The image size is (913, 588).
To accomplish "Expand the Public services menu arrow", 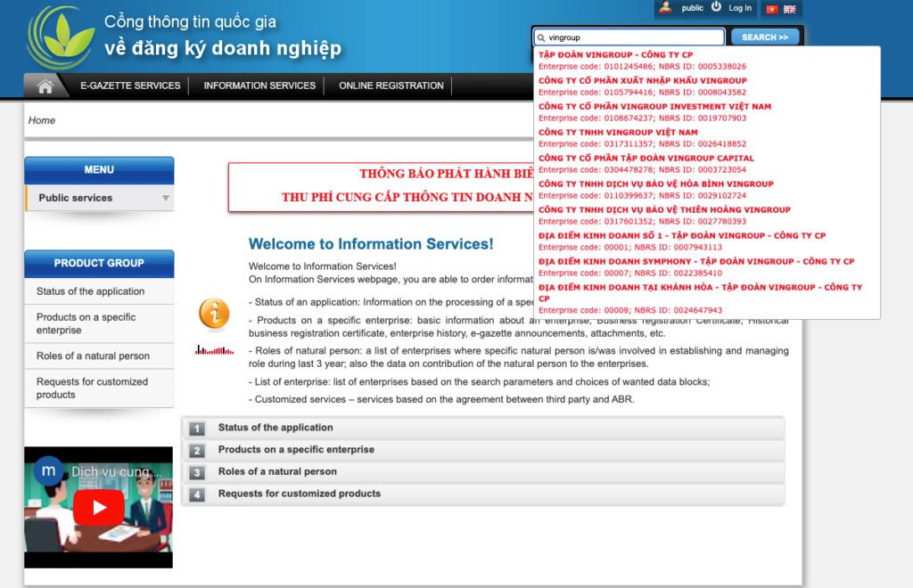I will 165,198.
